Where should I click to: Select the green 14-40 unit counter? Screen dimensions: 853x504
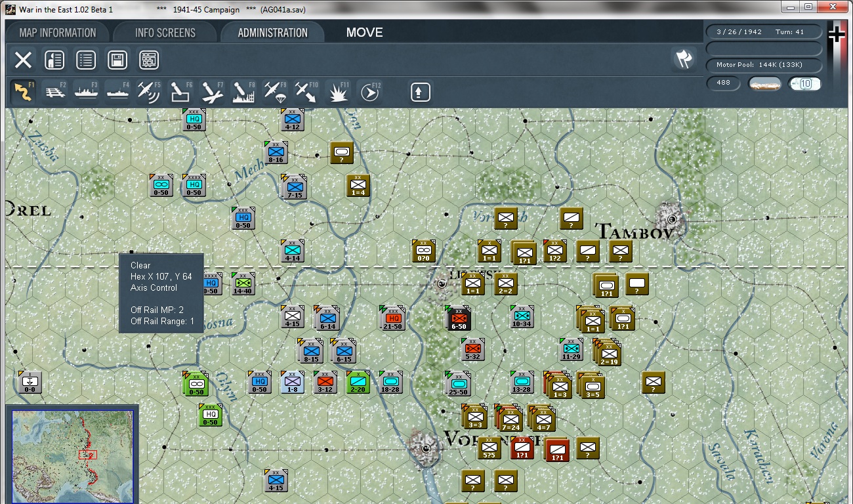pos(243,284)
